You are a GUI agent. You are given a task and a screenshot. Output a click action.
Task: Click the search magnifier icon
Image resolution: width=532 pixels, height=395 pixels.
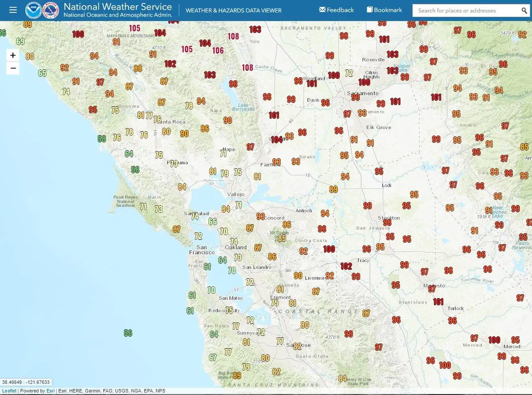pyautogui.click(x=524, y=10)
